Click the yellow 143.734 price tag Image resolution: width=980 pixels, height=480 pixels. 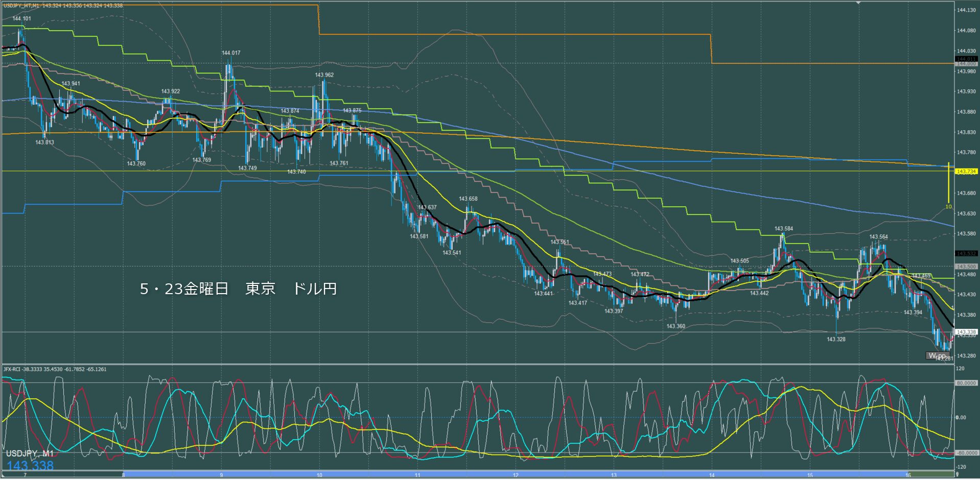(x=966, y=172)
